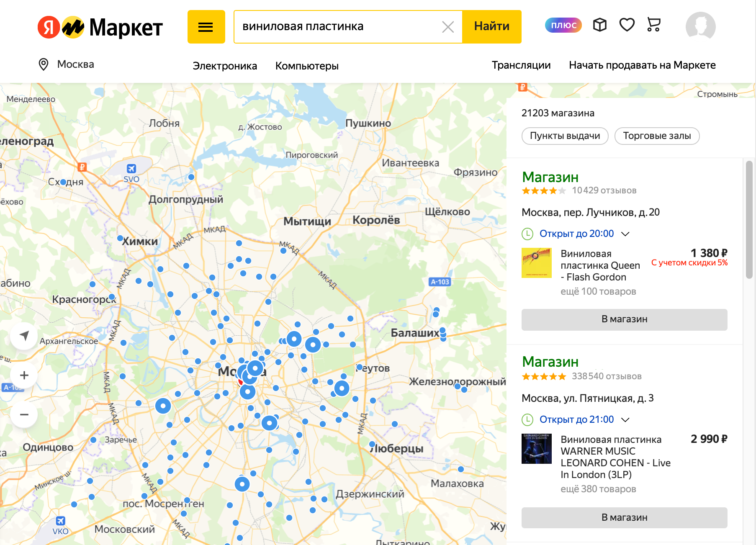The width and height of the screenshot is (756, 545).
Task: Click the clock icon beside Открыт до 20:00
Action: (x=527, y=234)
